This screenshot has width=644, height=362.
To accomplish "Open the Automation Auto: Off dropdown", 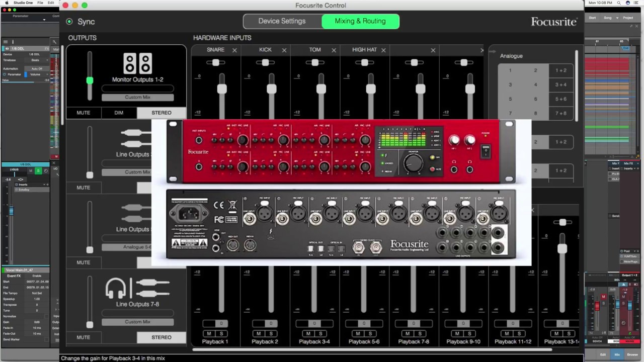I will click(37, 68).
